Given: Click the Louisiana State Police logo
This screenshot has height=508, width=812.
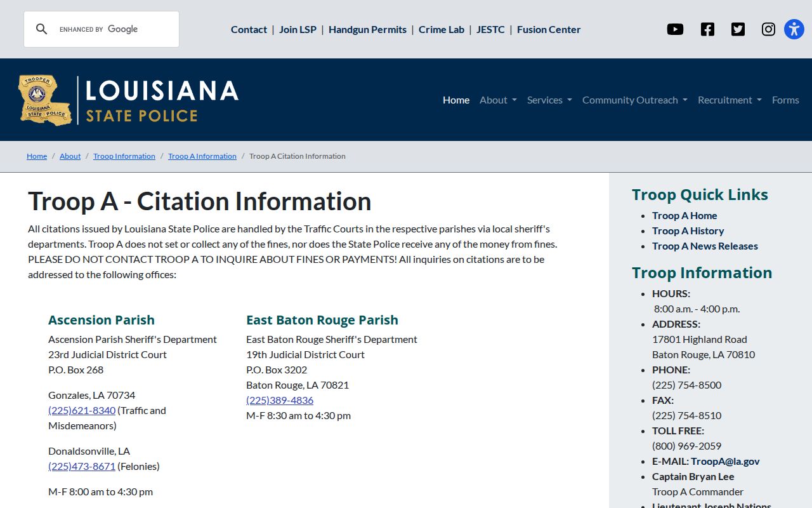Looking at the screenshot, I should (x=128, y=100).
